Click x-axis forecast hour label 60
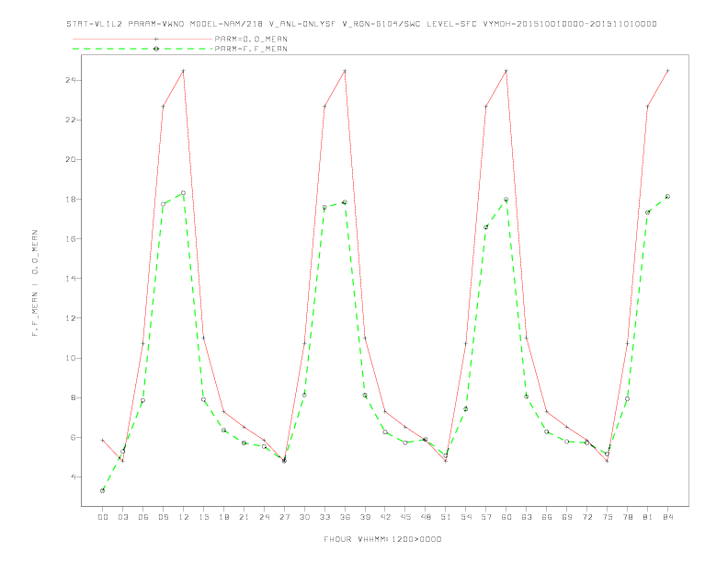728x563 pixels. [x=506, y=517]
